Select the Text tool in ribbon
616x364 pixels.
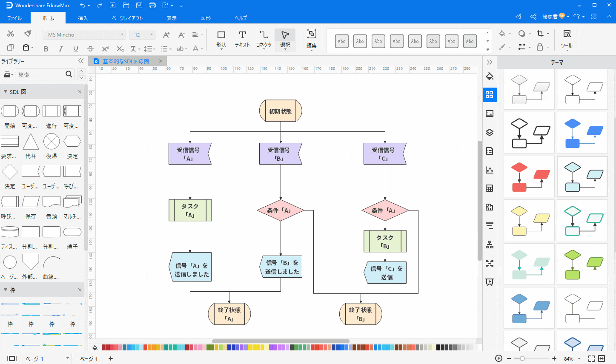pyautogui.click(x=242, y=39)
